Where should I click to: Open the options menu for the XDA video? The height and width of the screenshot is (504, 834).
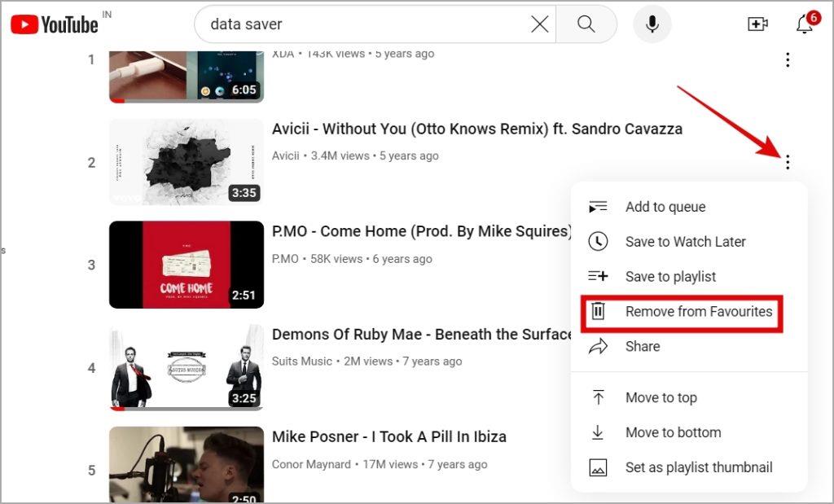pos(788,59)
